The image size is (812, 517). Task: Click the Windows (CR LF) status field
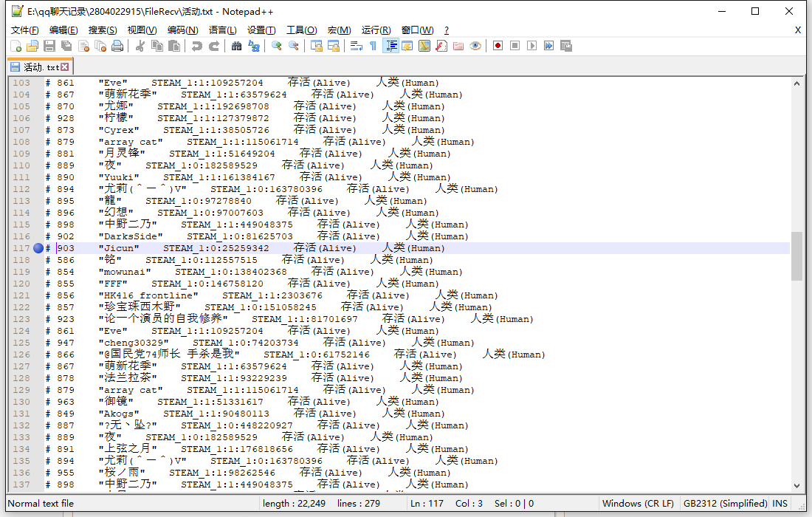pos(638,504)
